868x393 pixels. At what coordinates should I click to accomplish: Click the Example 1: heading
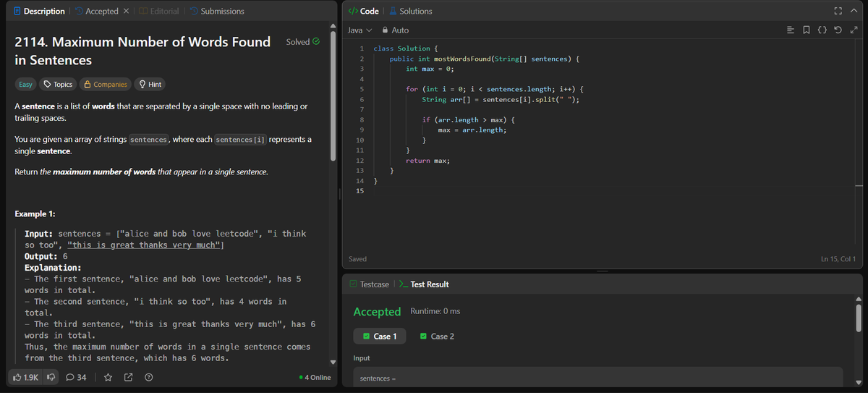(x=35, y=214)
